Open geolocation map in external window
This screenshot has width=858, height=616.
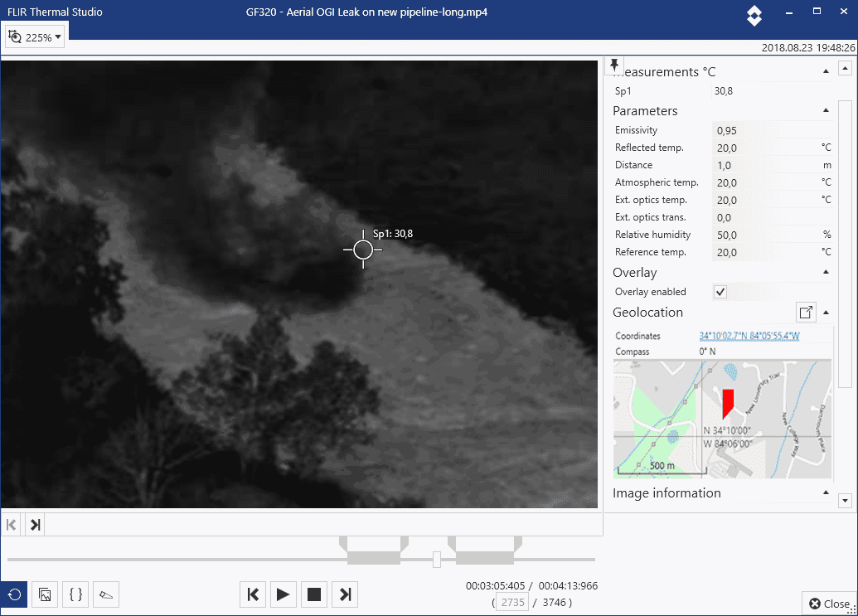[x=805, y=313]
